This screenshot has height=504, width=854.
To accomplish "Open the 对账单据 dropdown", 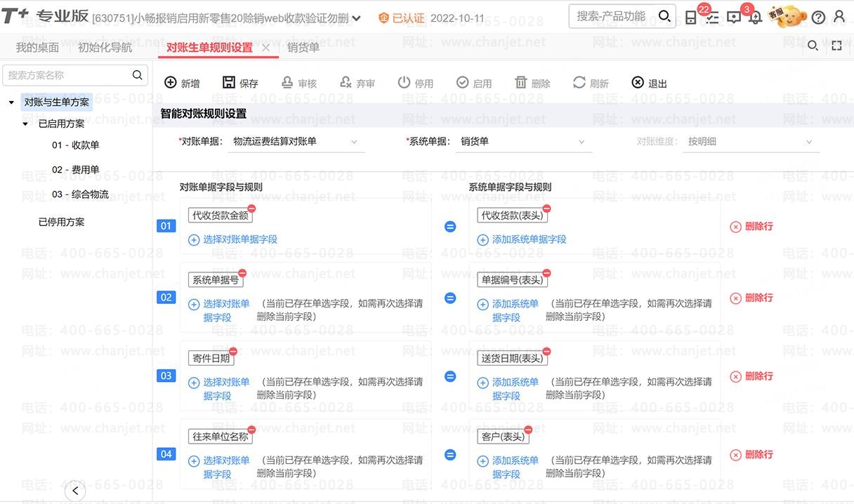I will pos(296,142).
